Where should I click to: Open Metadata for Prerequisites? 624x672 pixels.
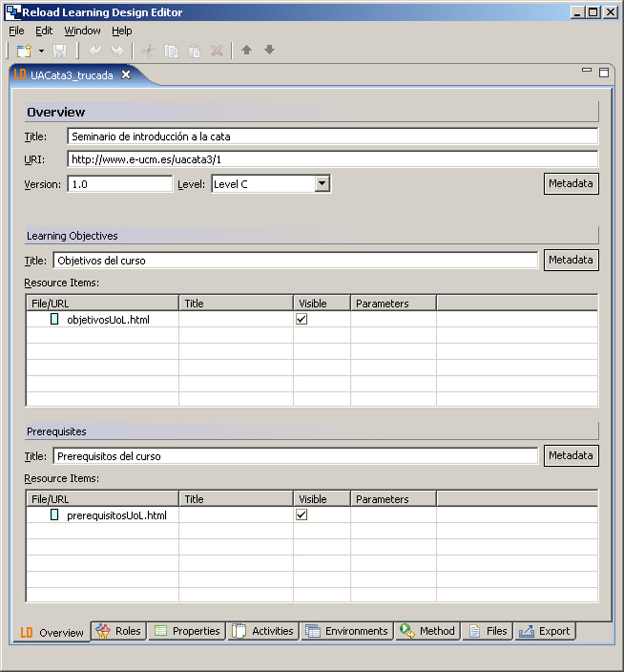571,456
